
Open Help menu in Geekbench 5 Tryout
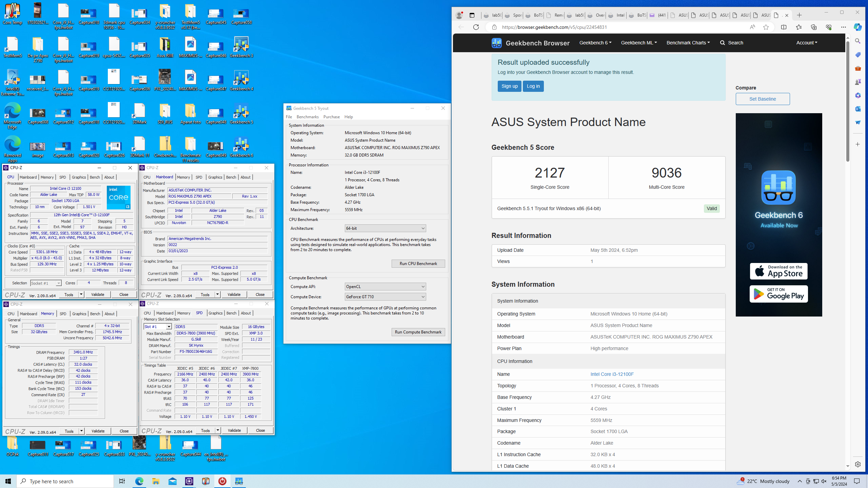pos(349,117)
